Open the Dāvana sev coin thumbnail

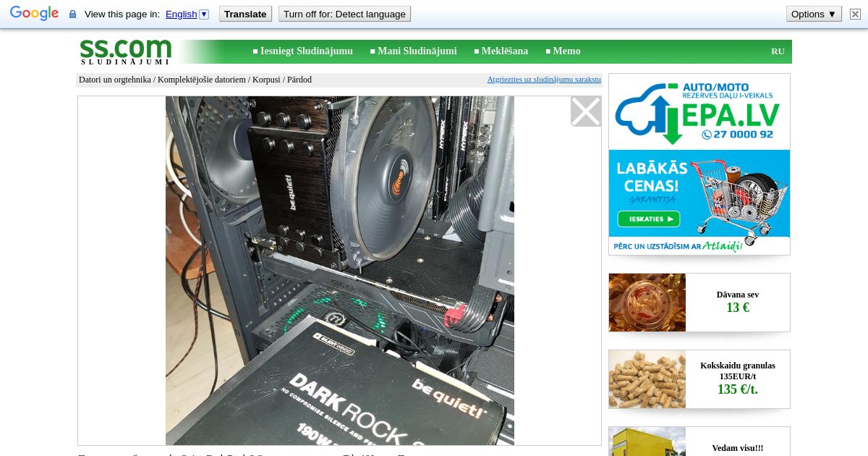[647, 303]
